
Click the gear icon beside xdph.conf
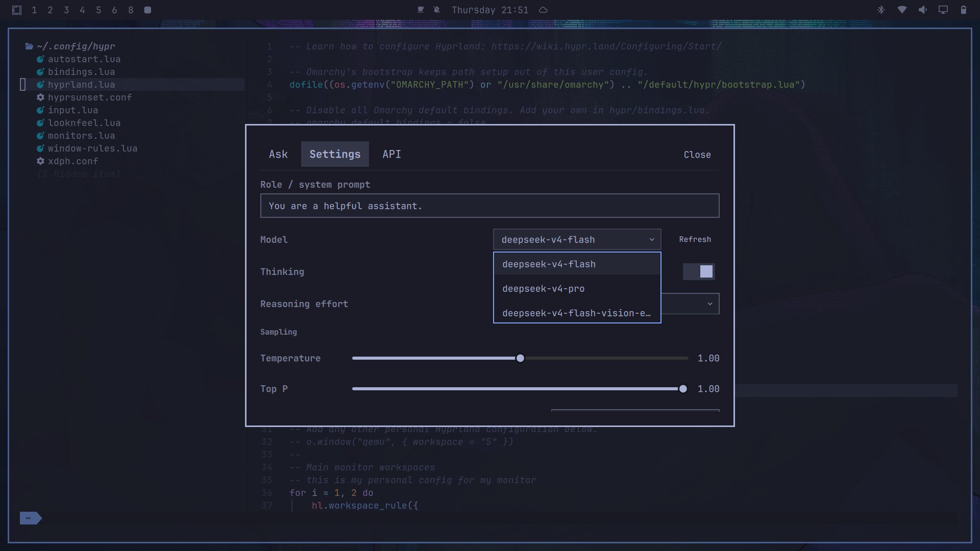40,161
